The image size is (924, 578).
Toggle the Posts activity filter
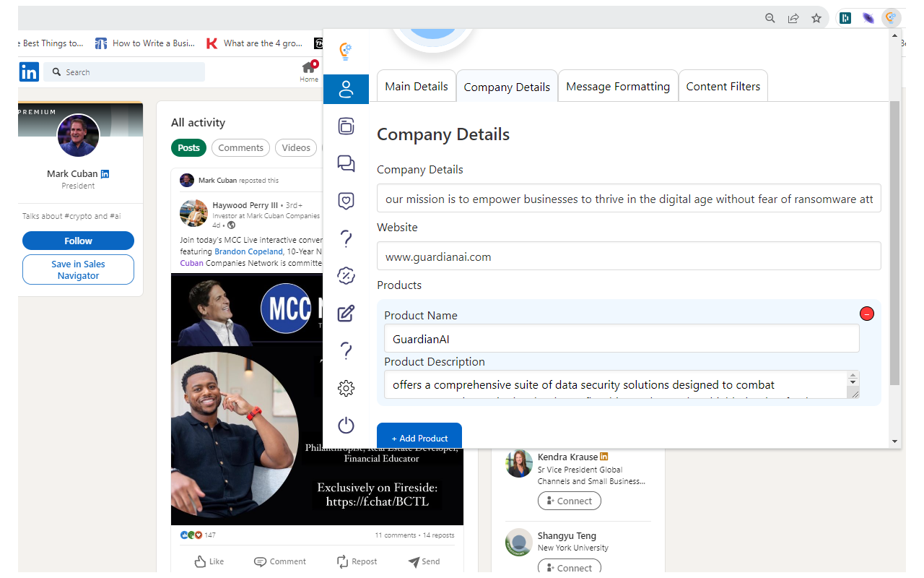point(188,147)
